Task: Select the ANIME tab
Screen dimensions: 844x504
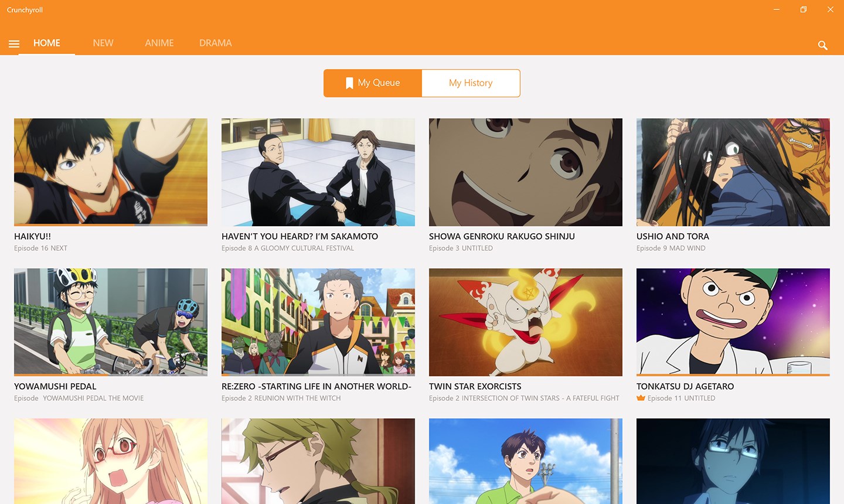Action: pyautogui.click(x=159, y=43)
